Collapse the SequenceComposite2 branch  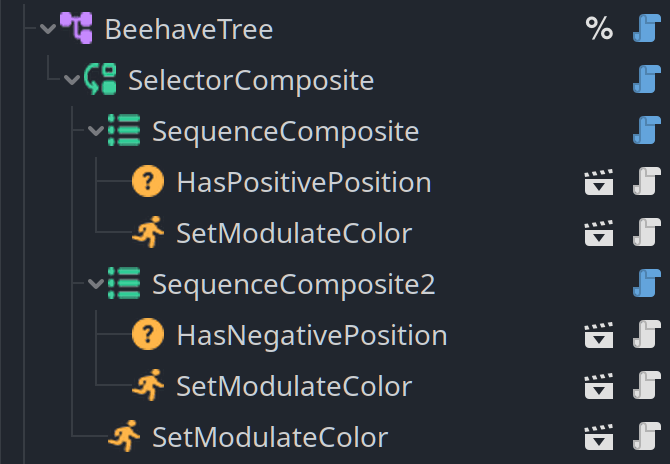96,283
